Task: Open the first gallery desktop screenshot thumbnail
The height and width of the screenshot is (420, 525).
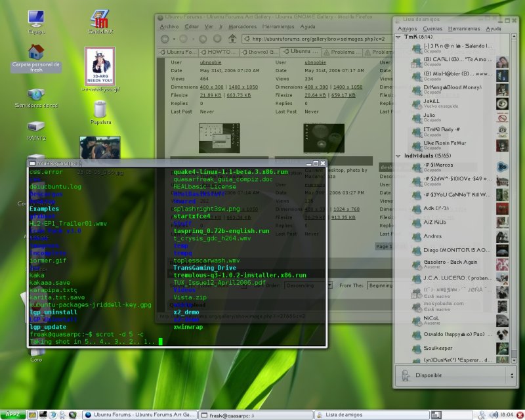Action: point(219,138)
